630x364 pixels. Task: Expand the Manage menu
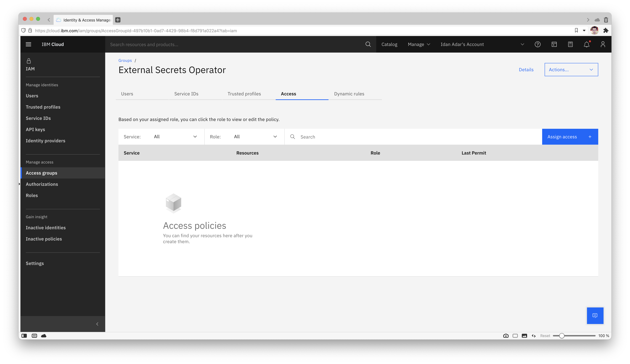pos(419,44)
